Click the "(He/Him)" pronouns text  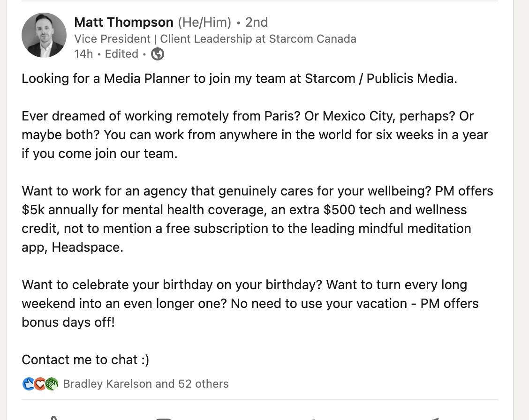click(204, 22)
